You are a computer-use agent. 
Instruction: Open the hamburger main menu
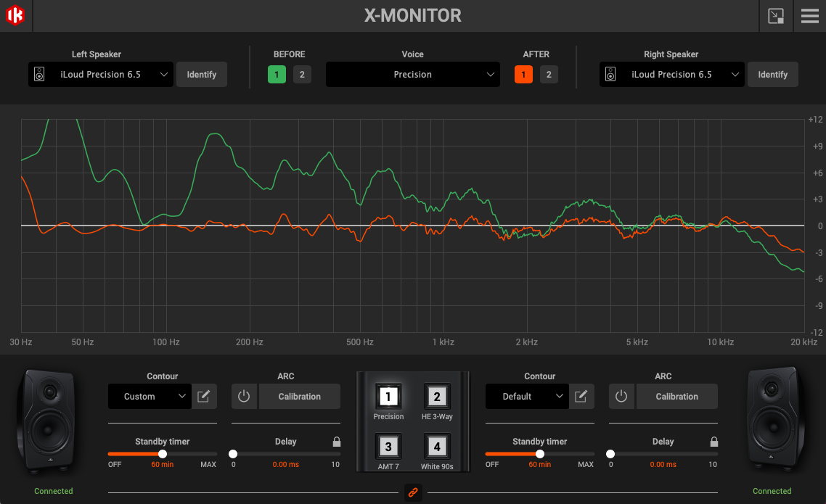[x=810, y=16]
